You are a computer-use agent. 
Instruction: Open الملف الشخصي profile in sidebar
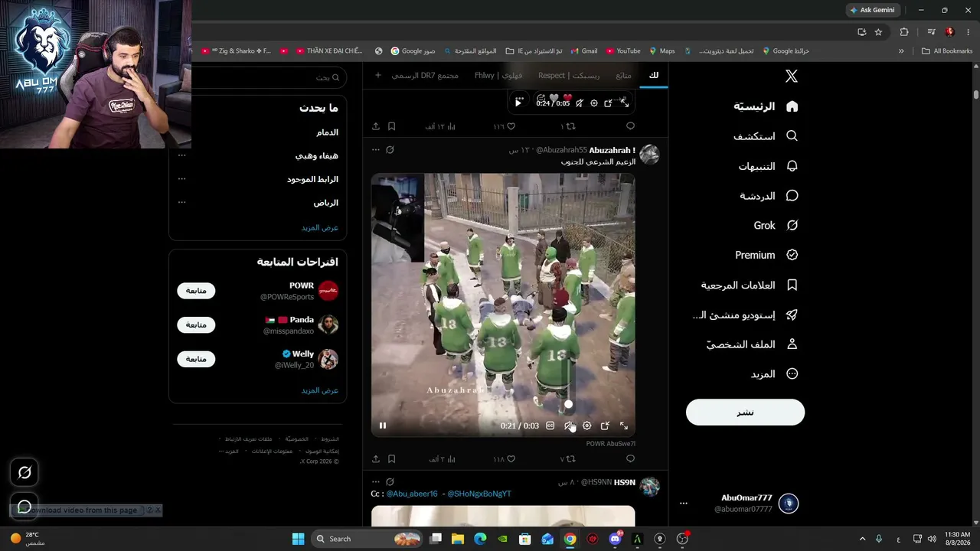point(752,344)
